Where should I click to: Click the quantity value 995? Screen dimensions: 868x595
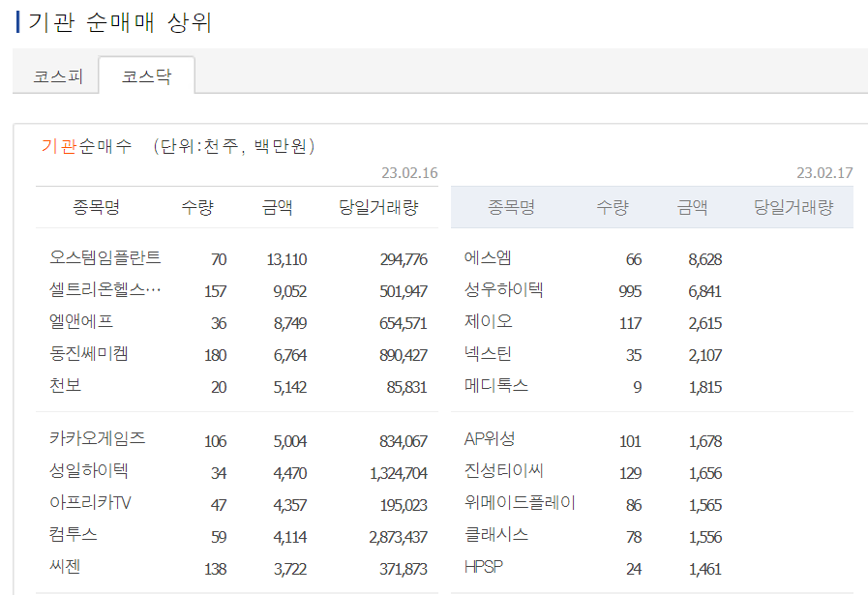630,291
